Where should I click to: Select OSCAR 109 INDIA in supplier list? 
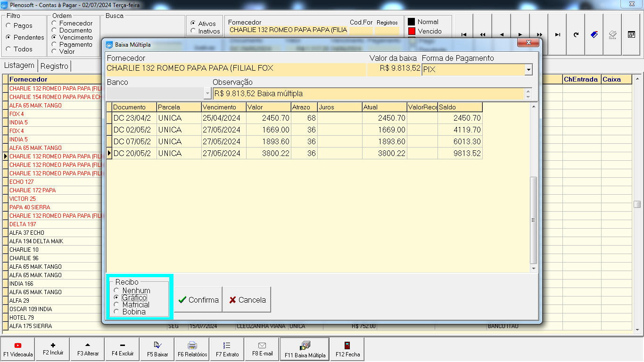click(54, 309)
